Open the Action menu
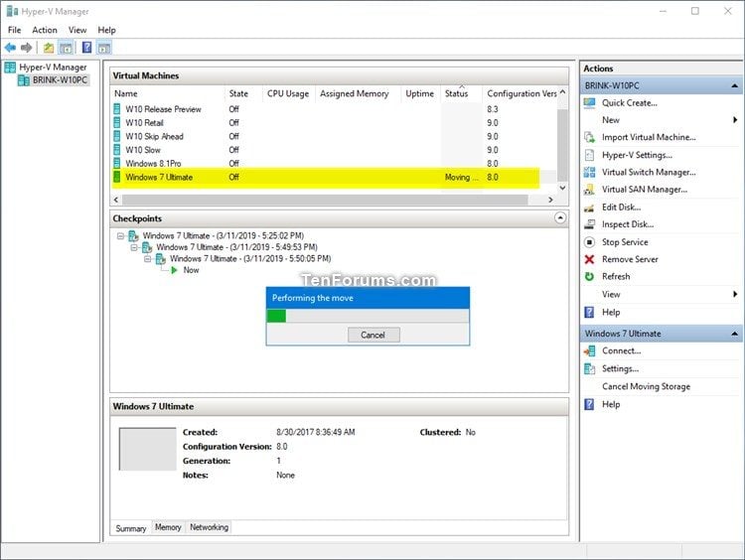This screenshot has height=560, width=745. pyautogui.click(x=45, y=30)
